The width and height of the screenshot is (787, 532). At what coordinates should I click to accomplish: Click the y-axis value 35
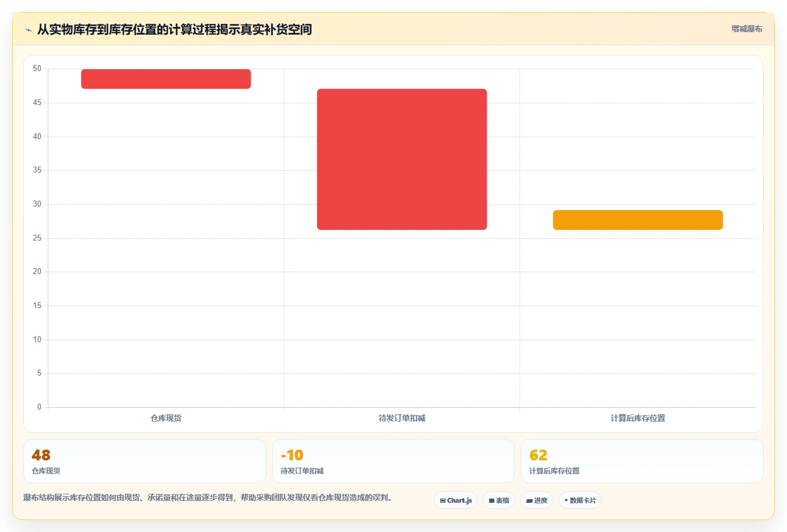click(37, 170)
